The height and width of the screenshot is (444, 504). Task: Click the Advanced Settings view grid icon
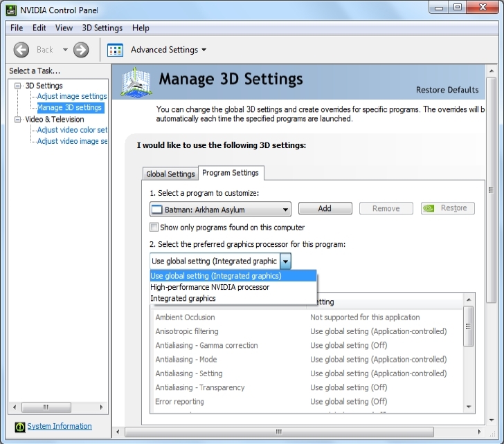115,50
